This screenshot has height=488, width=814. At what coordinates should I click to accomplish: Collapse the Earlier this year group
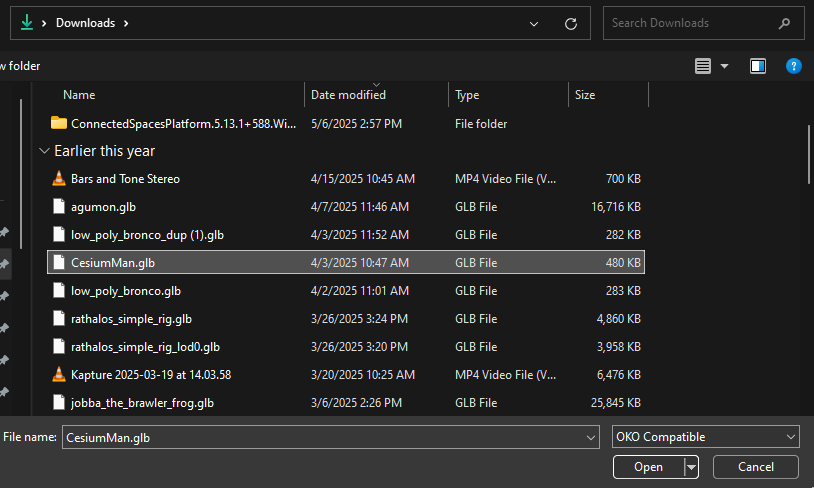(44, 151)
